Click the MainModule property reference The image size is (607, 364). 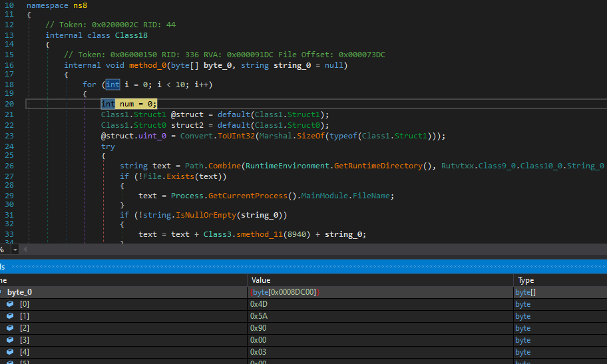324,196
